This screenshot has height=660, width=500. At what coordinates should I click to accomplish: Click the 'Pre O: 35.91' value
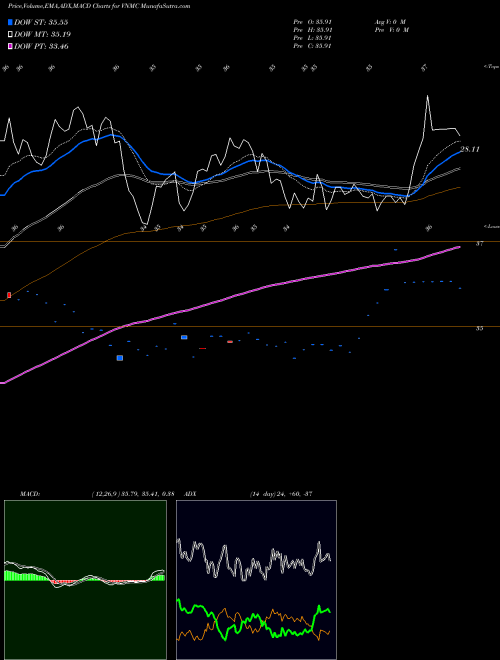313,22
